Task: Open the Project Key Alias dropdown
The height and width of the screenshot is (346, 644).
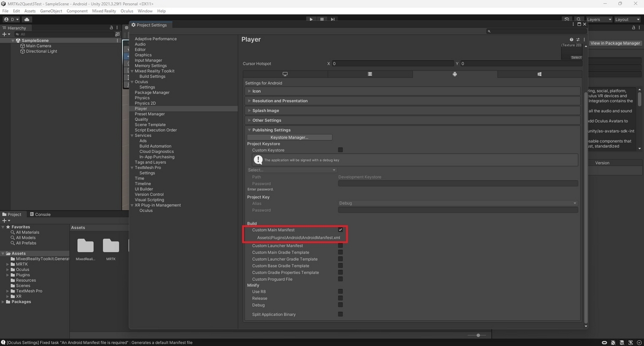Action: tap(458, 203)
